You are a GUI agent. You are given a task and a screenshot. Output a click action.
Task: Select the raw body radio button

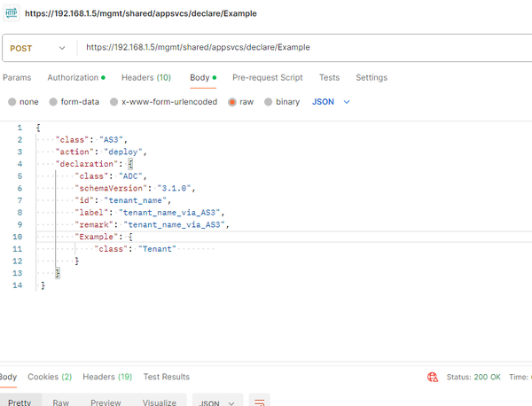pos(233,102)
